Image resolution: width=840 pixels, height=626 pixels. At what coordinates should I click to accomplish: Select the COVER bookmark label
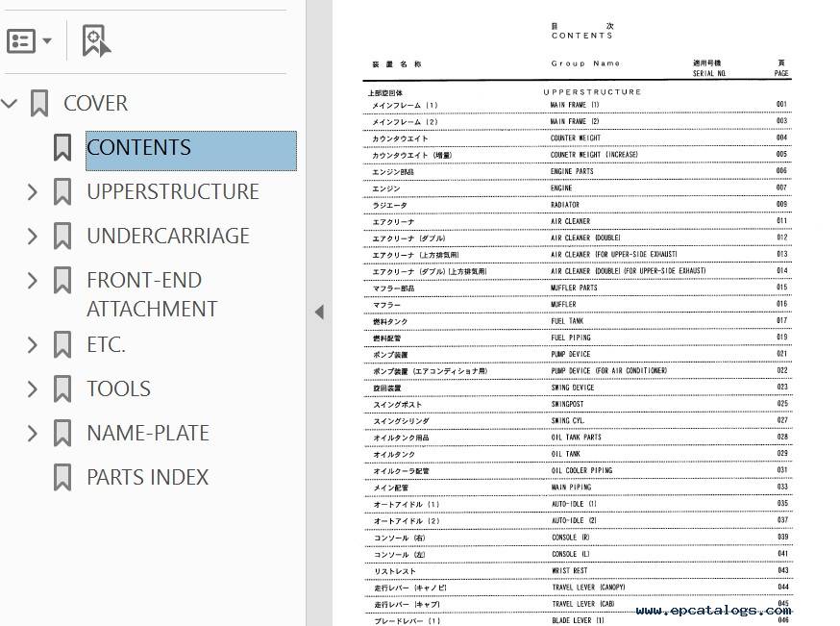click(x=95, y=103)
